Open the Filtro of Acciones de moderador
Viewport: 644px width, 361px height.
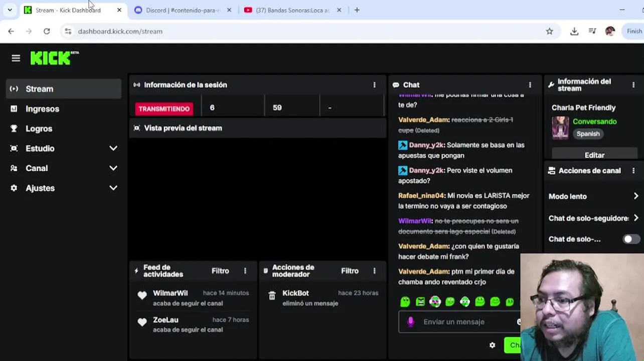click(x=350, y=271)
